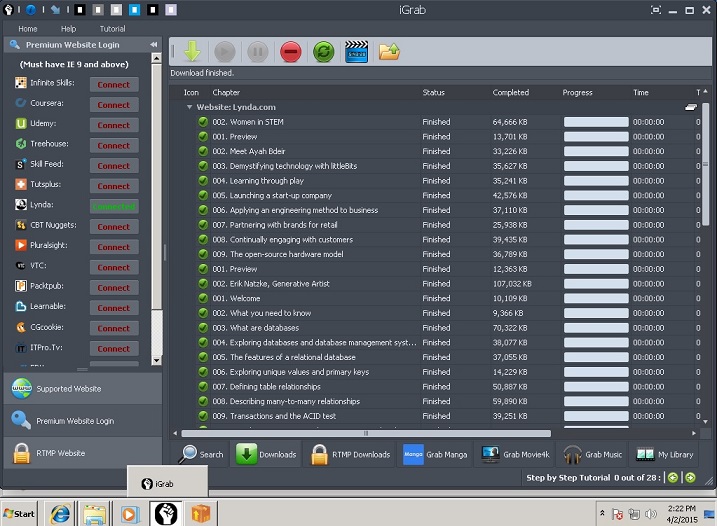Connect to Treehouse
Image resolution: width=717 pixels, height=526 pixels.
114,145
